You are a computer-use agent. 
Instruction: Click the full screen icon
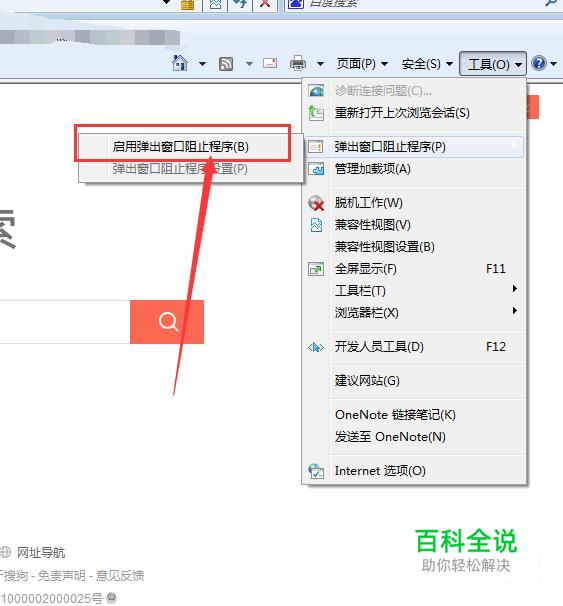coord(316,269)
